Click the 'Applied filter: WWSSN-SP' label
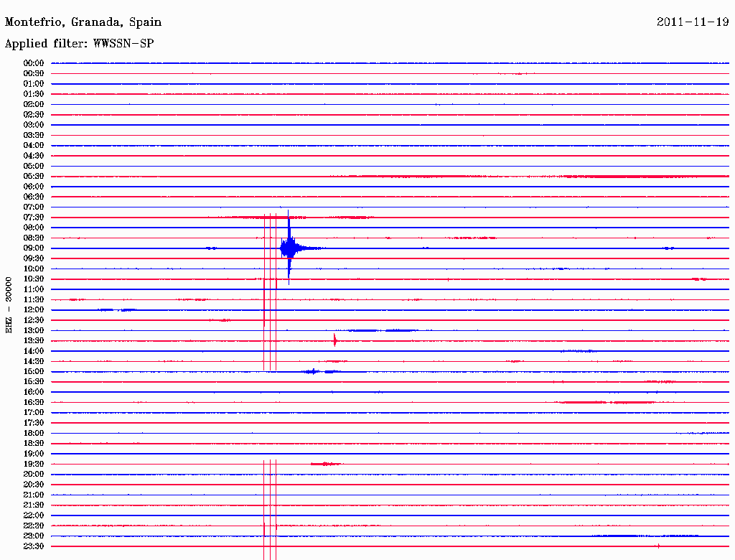This screenshot has width=735, height=560. coord(79,44)
